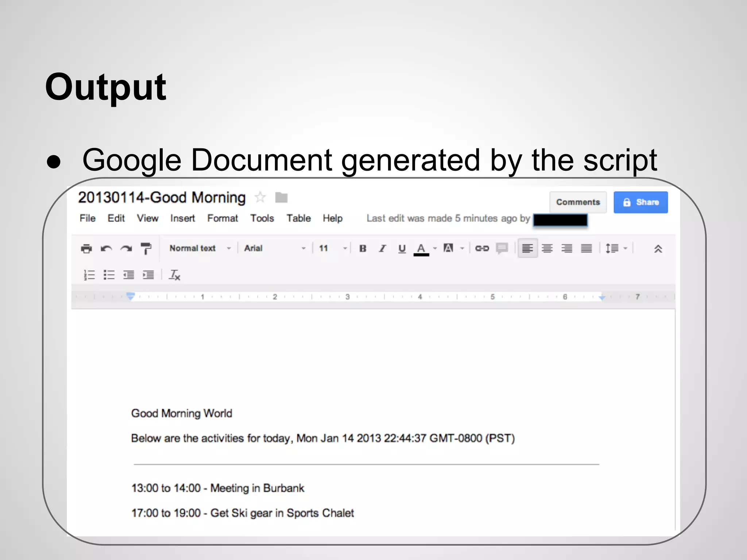The image size is (747, 560).
Task: Justify the text alignment
Action: point(587,248)
